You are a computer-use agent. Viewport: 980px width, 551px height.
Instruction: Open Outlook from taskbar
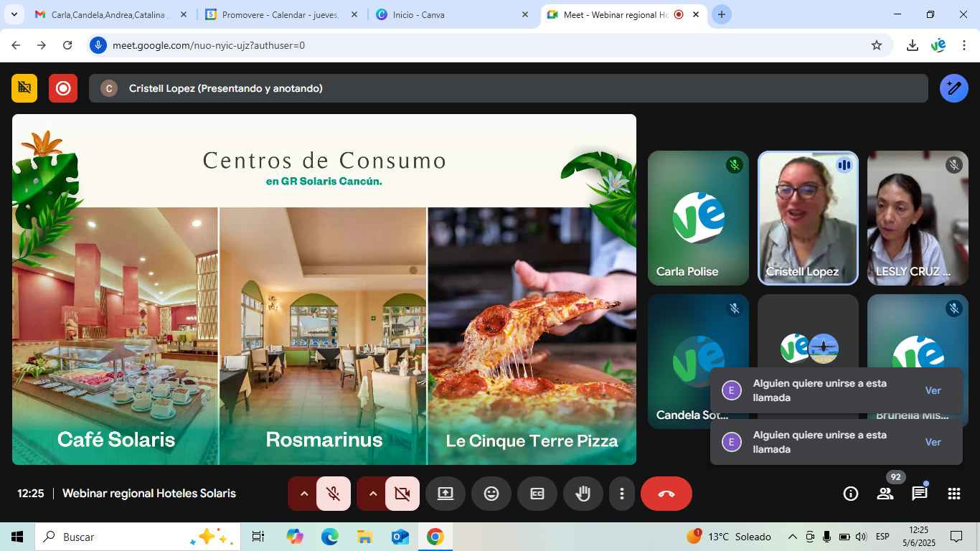400,537
